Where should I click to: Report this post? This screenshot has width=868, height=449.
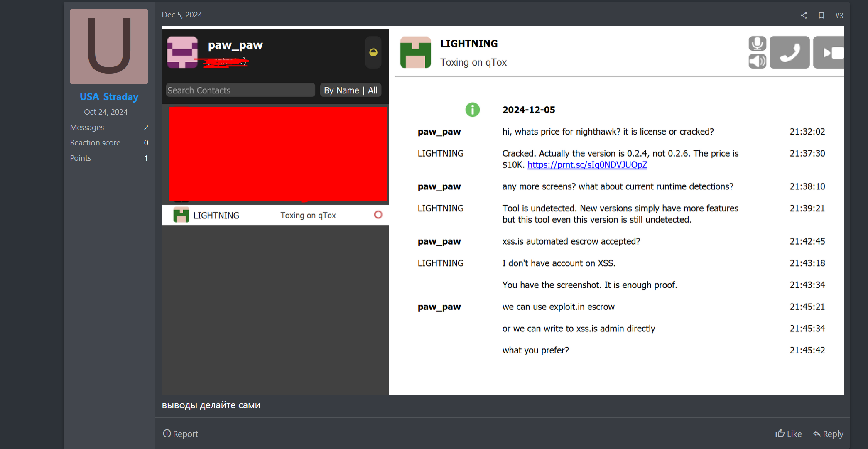(x=180, y=434)
